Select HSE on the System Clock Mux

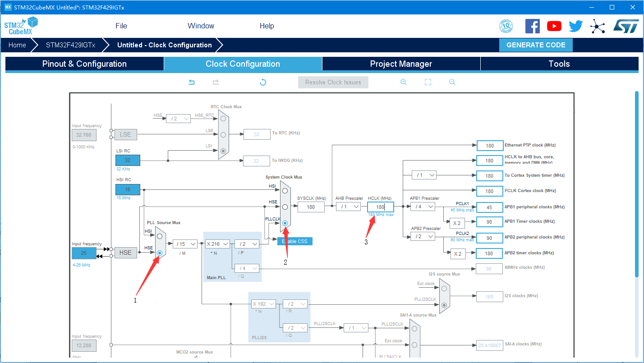pos(285,207)
